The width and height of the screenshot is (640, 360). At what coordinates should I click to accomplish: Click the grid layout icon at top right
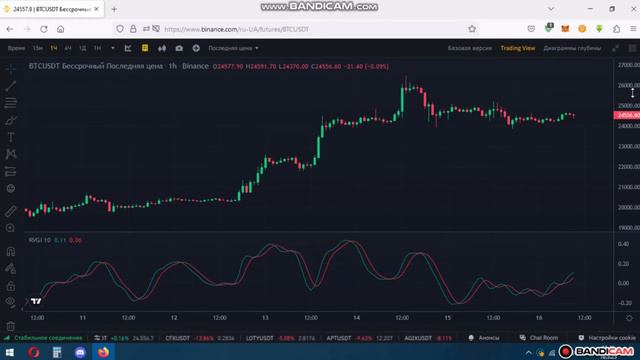pyautogui.click(x=632, y=48)
